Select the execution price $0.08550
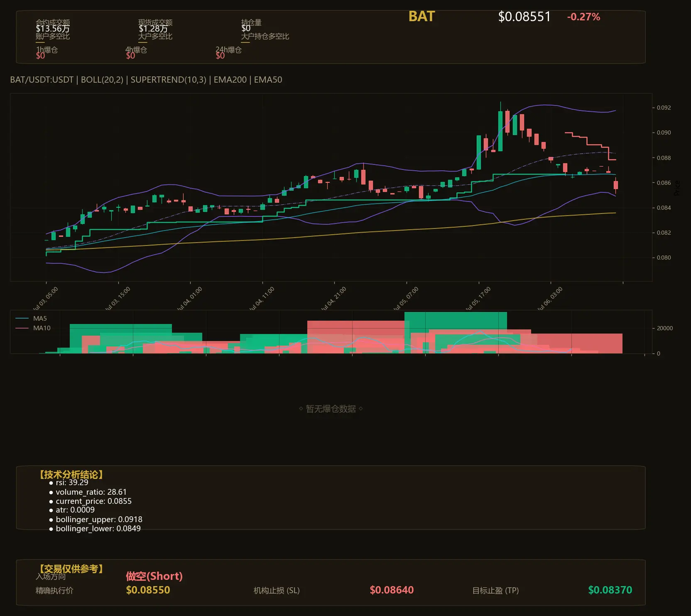The height and width of the screenshot is (616, 691). [x=148, y=590]
